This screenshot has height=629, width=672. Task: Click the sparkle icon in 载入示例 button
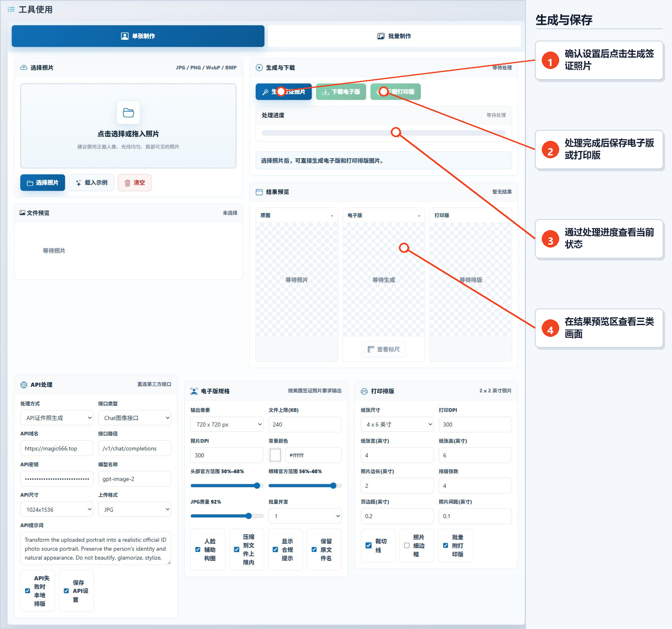pyautogui.click(x=78, y=183)
